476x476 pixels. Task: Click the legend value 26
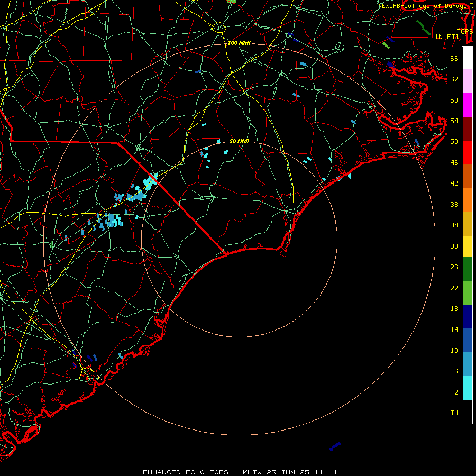[454, 267]
